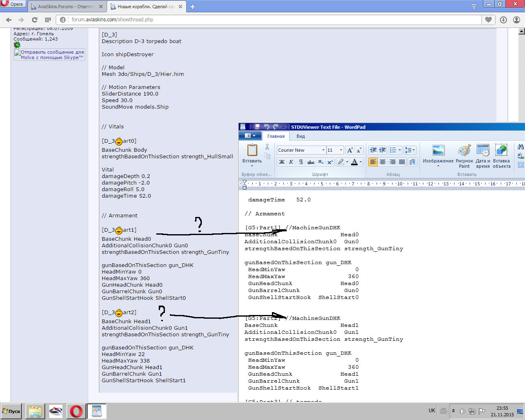Add page to bookmarks heart icon
525x420 pixels.
[488, 20]
